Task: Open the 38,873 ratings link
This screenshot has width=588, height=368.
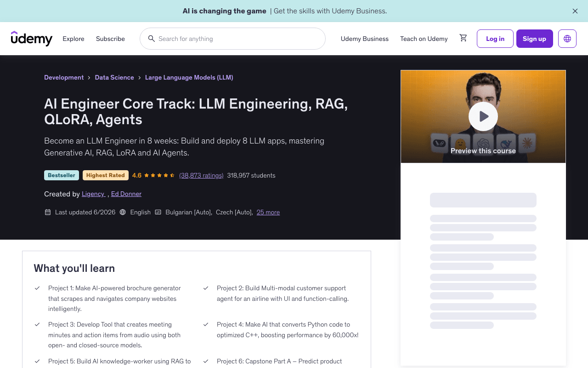Action: coord(201,175)
